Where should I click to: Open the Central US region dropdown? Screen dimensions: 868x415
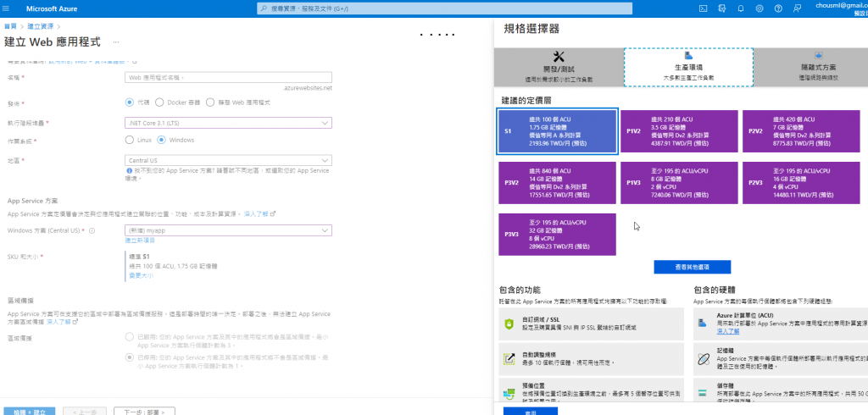pyautogui.click(x=229, y=160)
